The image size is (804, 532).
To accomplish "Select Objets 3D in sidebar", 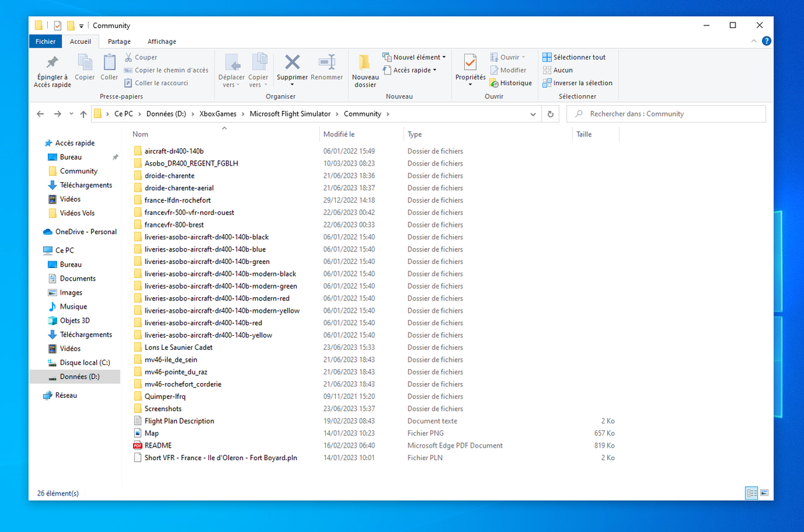I will point(74,321).
